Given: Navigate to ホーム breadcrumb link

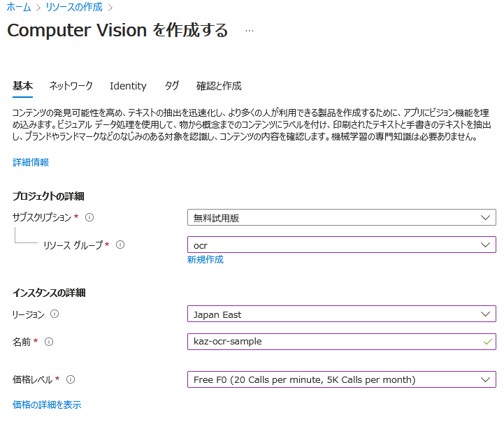Looking at the screenshot, I should tap(18, 7).
